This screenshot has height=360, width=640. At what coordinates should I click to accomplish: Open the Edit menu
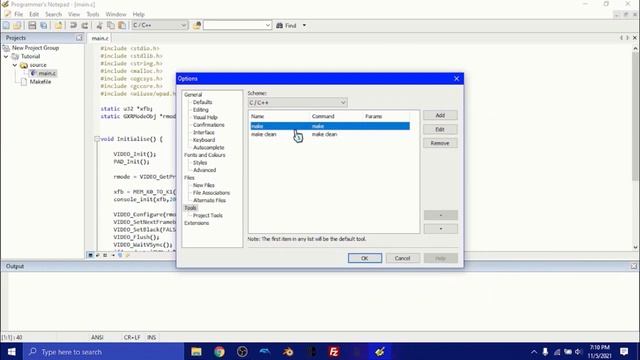[x=34, y=14]
